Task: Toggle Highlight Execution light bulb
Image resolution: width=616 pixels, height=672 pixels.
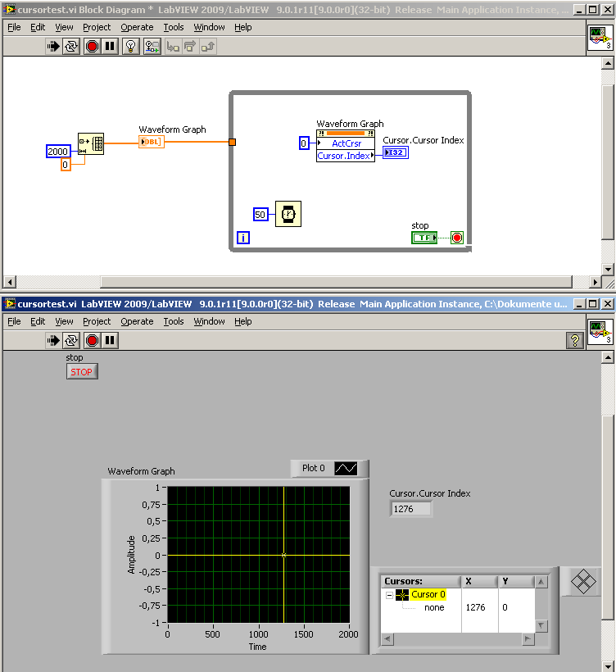Action: click(130, 47)
